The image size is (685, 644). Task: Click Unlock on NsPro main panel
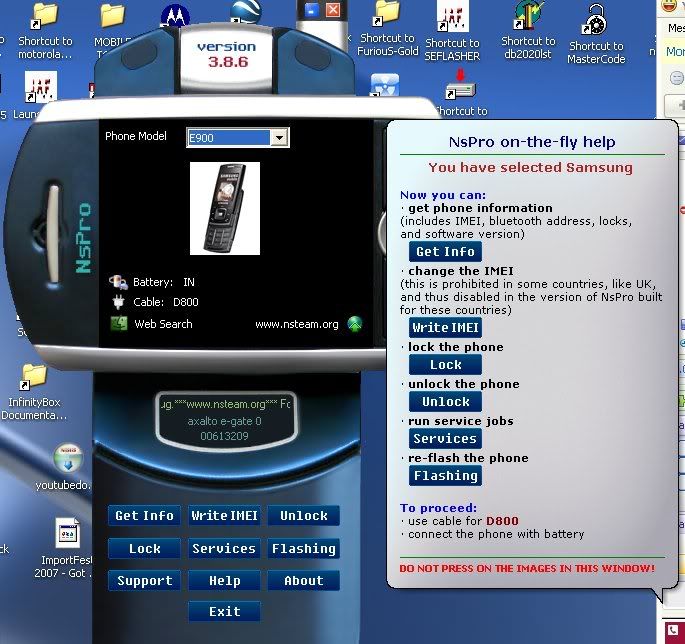click(304, 516)
